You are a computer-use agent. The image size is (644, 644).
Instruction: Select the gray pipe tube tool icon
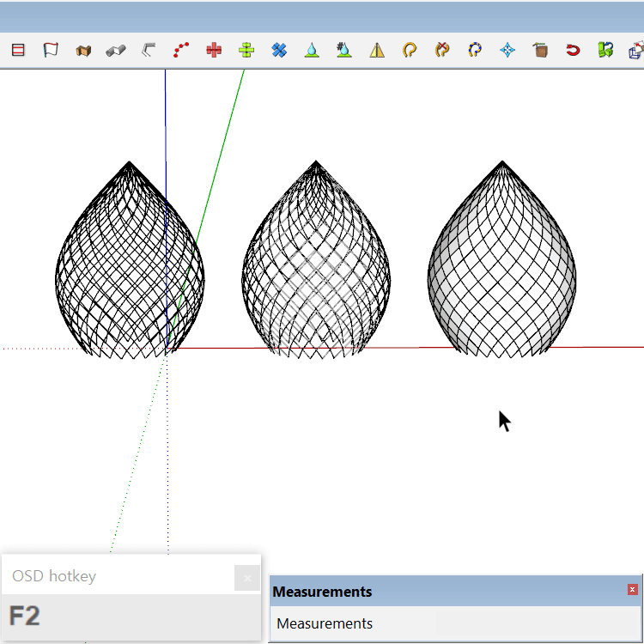(116, 51)
